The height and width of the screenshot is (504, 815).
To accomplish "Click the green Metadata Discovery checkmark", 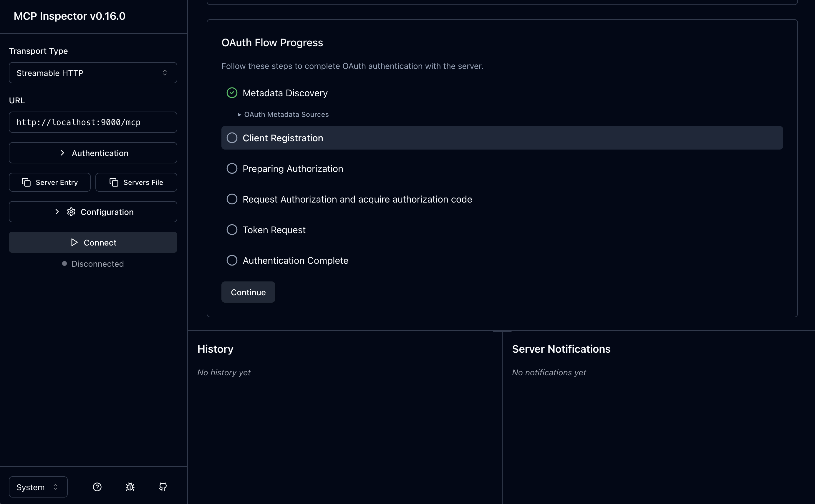I will [x=232, y=93].
